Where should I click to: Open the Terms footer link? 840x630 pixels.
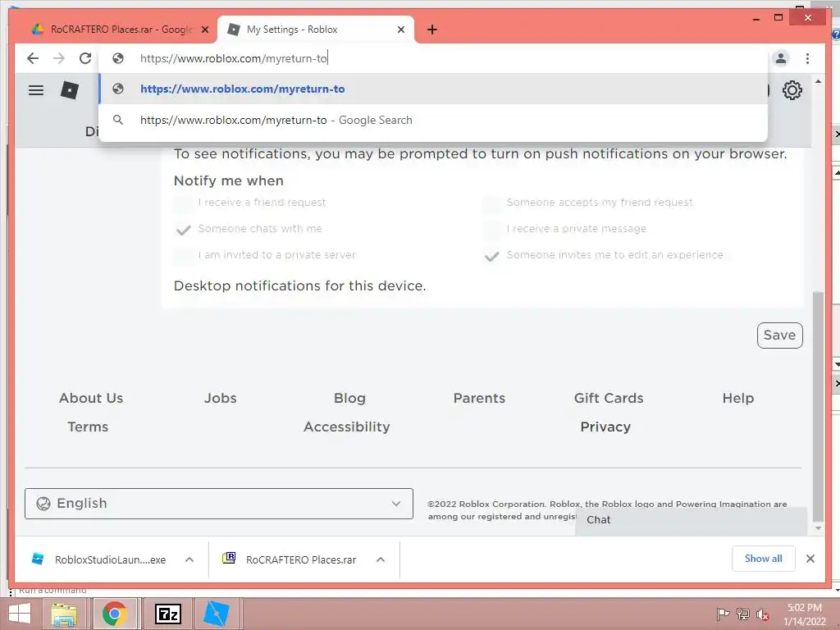(x=88, y=427)
